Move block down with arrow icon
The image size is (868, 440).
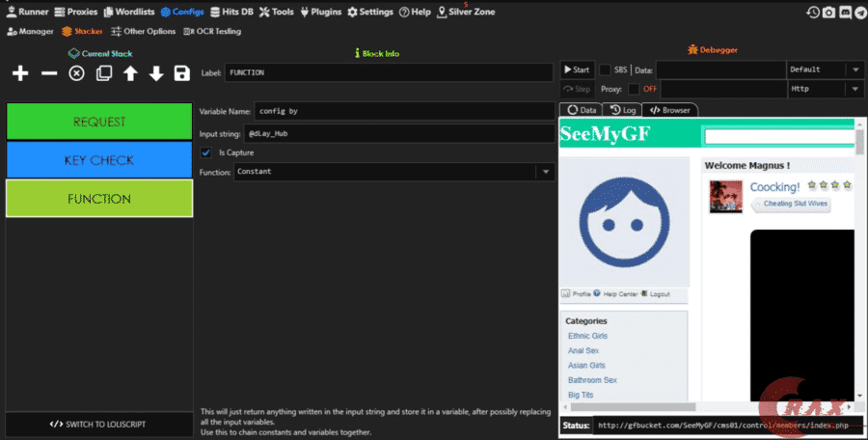pyautogui.click(x=156, y=73)
